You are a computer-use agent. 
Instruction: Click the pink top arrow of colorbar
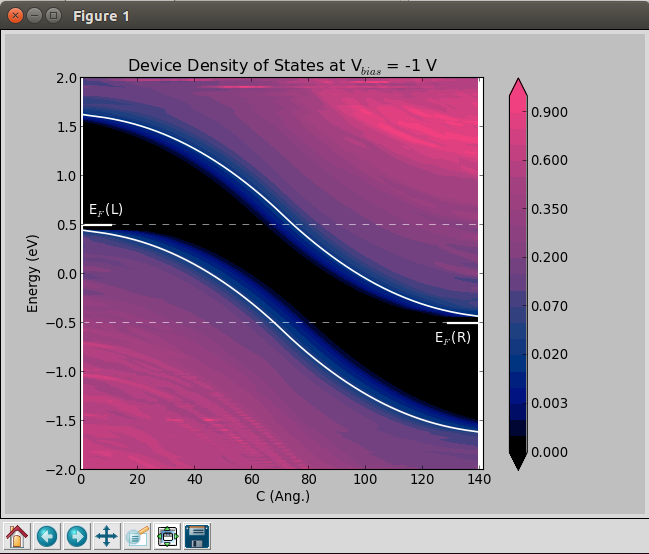click(x=518, y=88)
